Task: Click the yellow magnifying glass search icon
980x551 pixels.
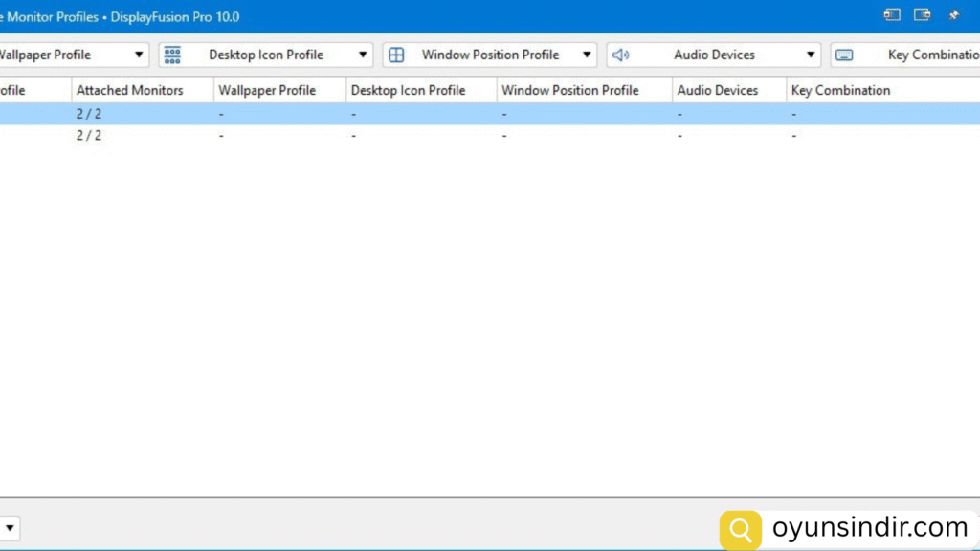Action: click(x=740, y=529)
